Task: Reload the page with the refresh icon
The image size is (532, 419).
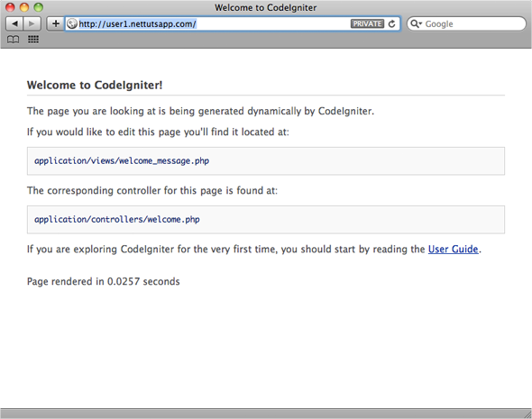Action: click(391, 23)
